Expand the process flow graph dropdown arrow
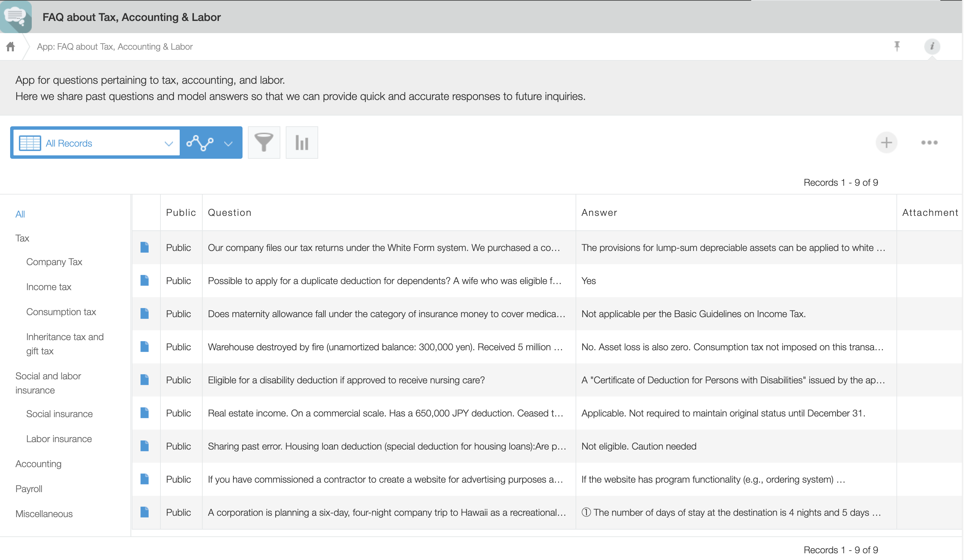Viewport: 964px width, 560px height. click(228, 144)
